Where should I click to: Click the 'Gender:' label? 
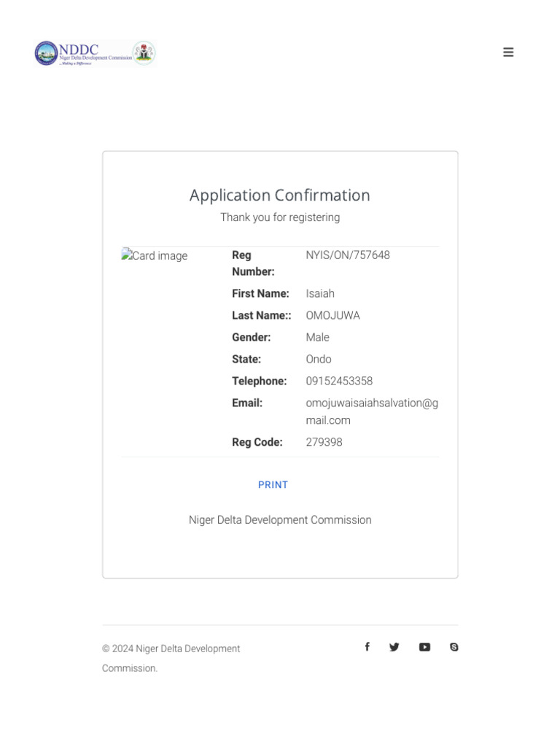pos(252,337)
